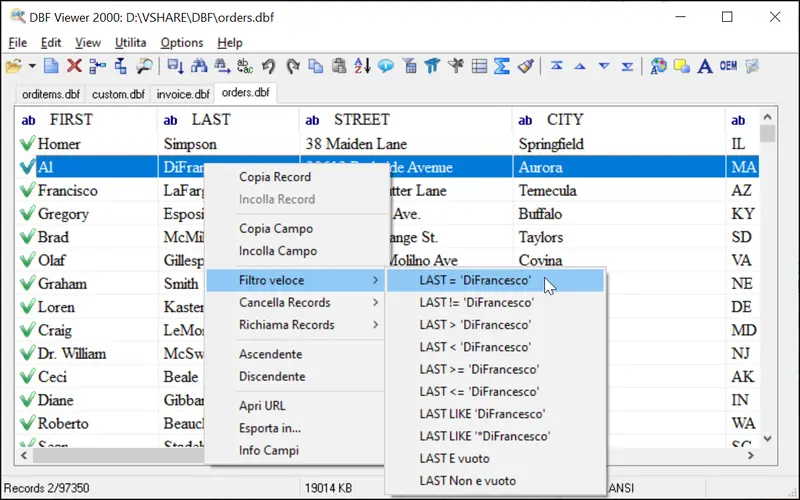Click the blue speech bubble icon

tap(386, 66)
